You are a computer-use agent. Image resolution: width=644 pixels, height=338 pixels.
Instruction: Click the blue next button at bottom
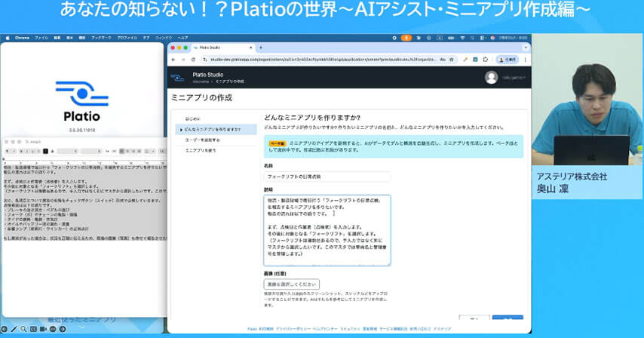click(x=508, y=318)
